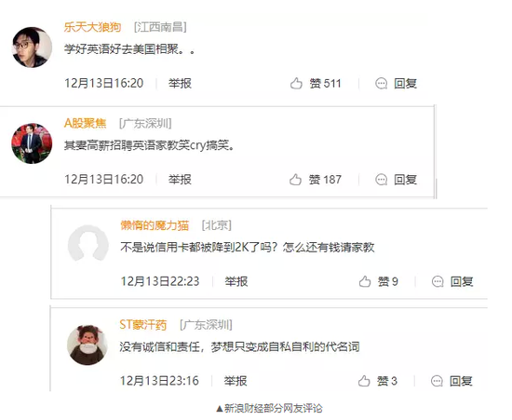Tap the thumbs-up icon on 懒惰的魔力猫's comment
The width and height of the screenshot is (512, 420).
pyautogui.click(x=365, y=281)
